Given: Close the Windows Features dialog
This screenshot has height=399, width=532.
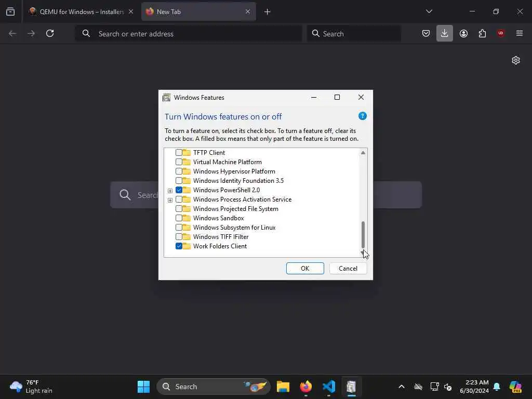Looking at the screenshot, I should (x=361, y=97).
